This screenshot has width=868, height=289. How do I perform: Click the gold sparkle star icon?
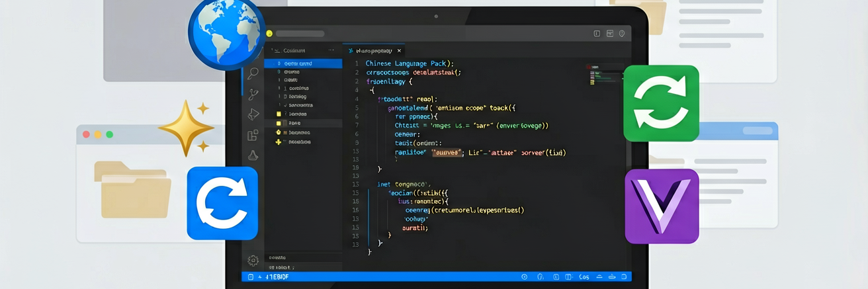pos(186,128)
